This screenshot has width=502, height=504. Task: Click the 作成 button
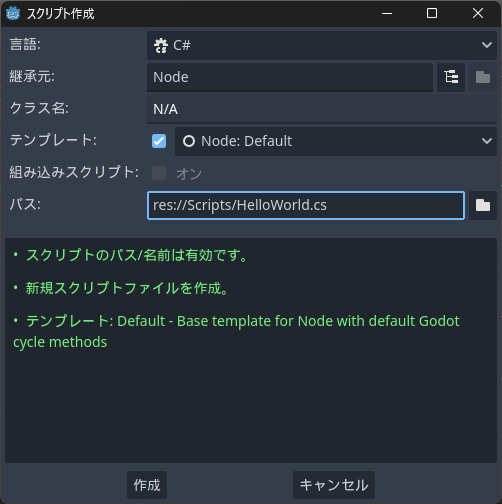coord(147,485)
